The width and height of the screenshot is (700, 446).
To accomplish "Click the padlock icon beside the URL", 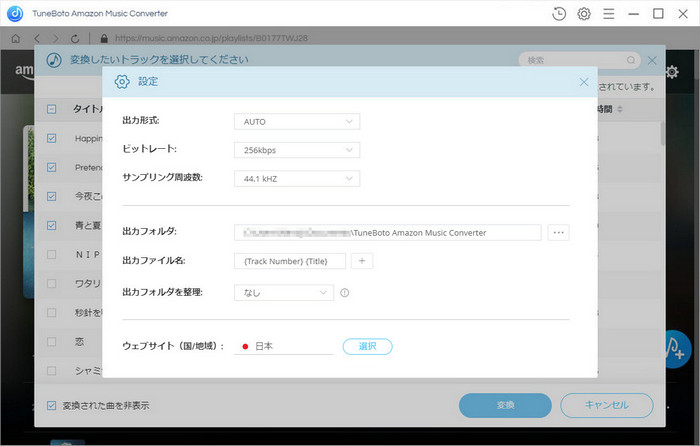I will tap(104, 39).
